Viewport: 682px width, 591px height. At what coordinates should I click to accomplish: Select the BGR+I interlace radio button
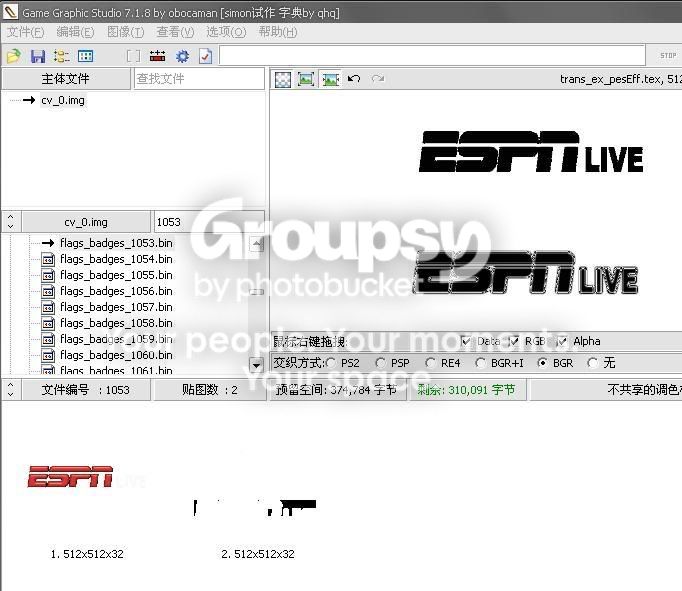tap(481, 363)
